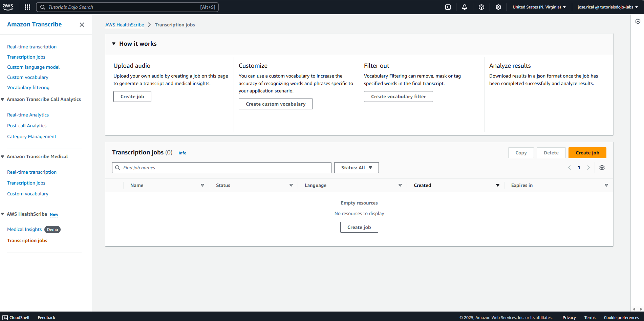This screenshot has width=644, height=321.
Task: Open the Status: All filter dropdown
Action: pyautogui.click(x=356, y=168)
